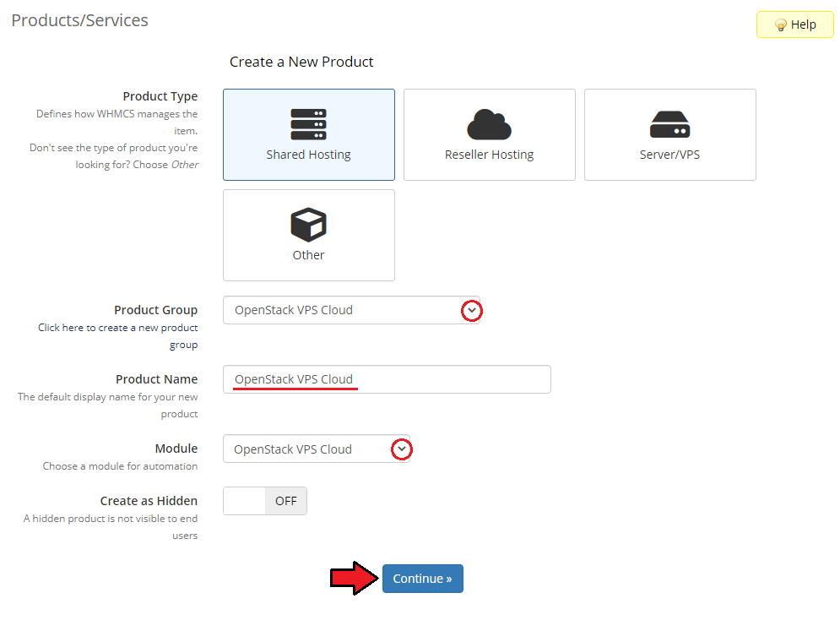Pick the Server/VPS product type
The height and width of the screenshot is (631, 840).
click(669, 134)
